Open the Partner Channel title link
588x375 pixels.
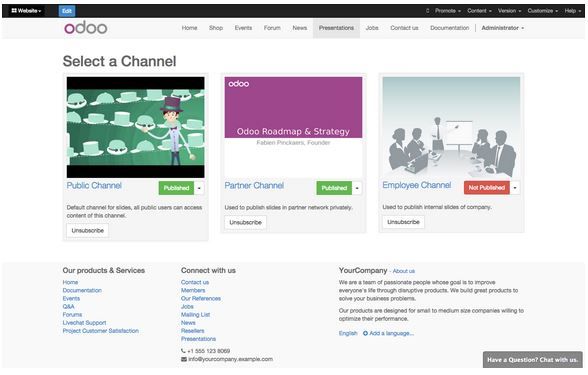point(254,186)
